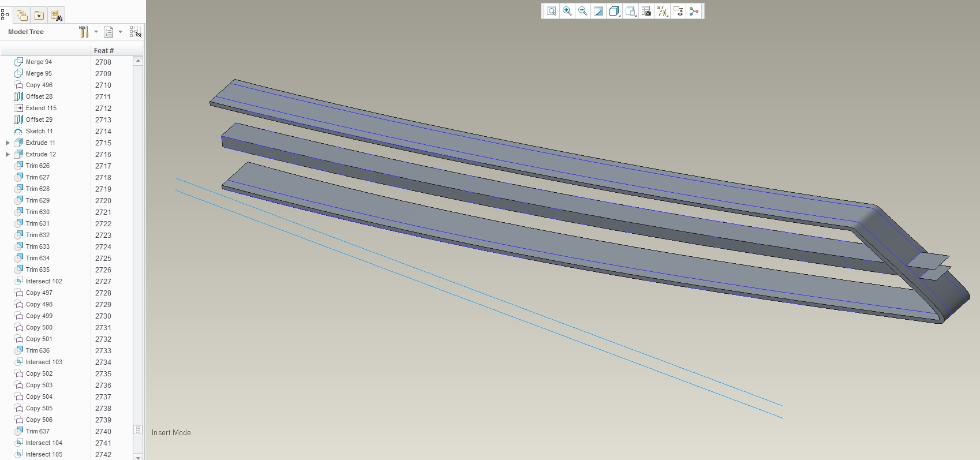Select the Offset 29 feature

[39, 119]
